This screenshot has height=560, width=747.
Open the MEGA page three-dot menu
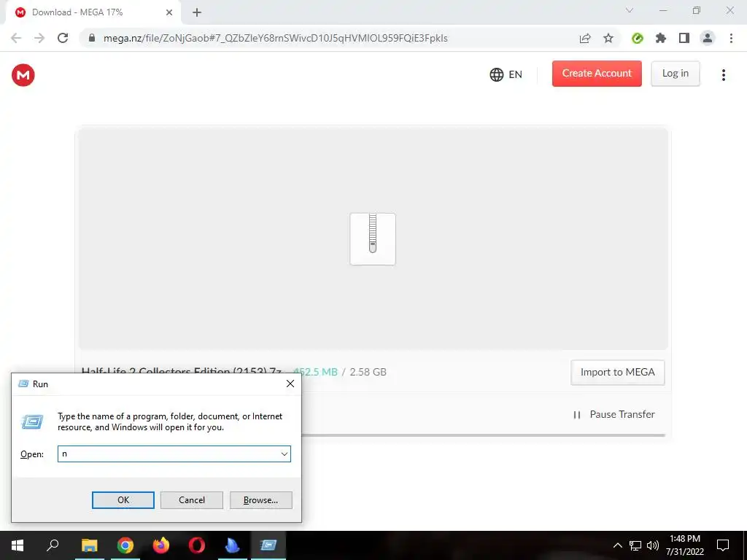pyautogui.click(x=723, y=75)
